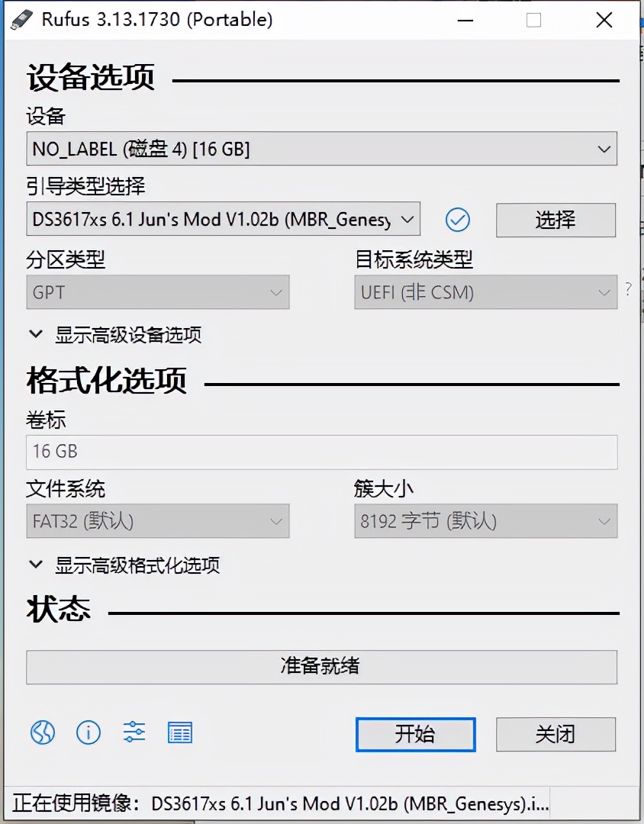Click the blue checkmark verification icon
Viewport: 644px width, 824px height.
coord(458,220)
